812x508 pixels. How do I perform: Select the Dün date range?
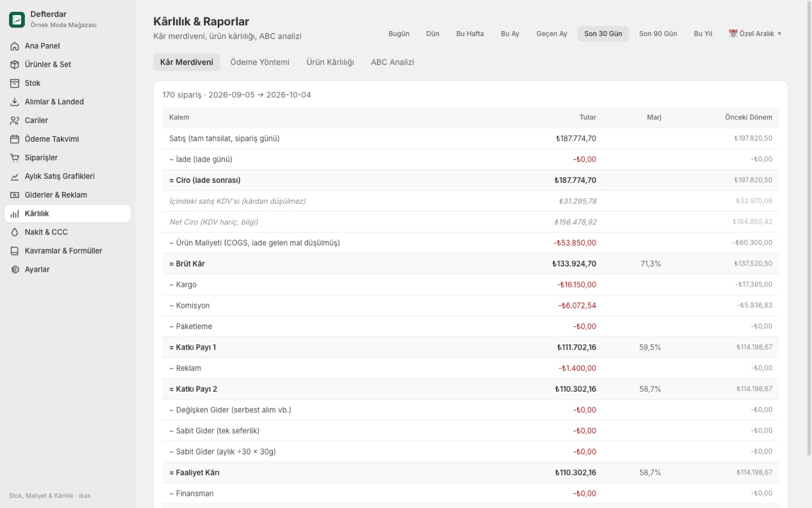pos(433,34)
